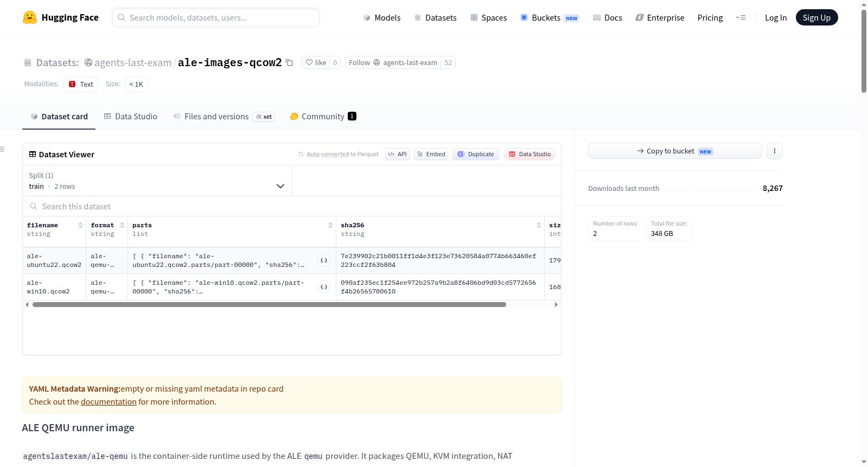Click the heart like button
The width and height of the screenshot is (868, 467).
pos(316,62)
